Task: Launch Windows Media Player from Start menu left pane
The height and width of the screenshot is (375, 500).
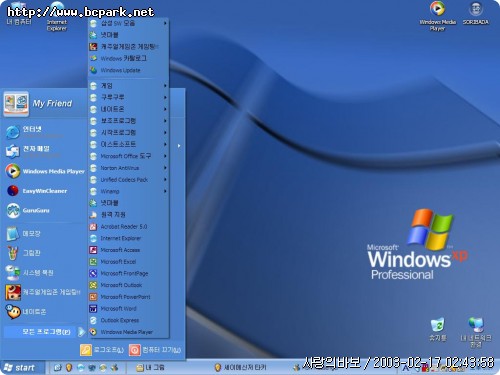Action: pos(44,171)
